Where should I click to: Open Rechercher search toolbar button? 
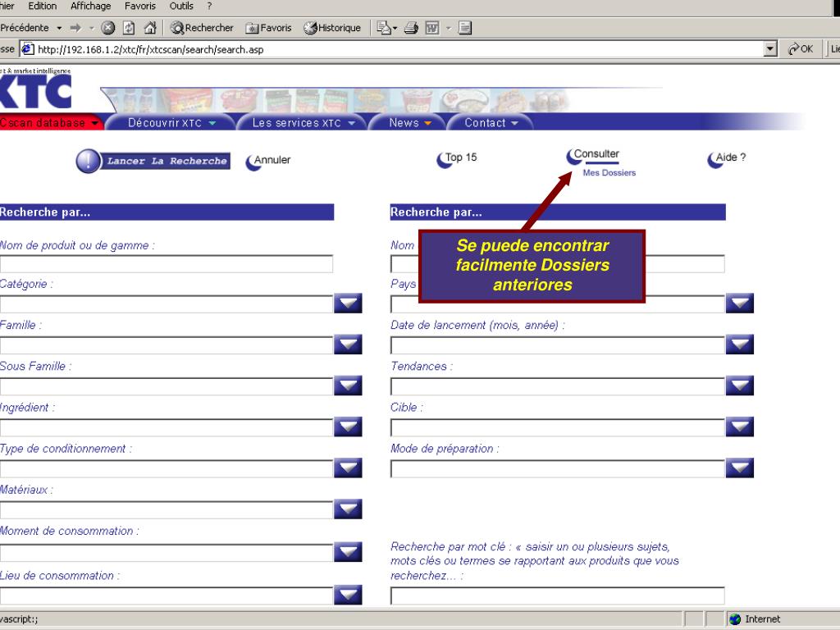[x=202, y=28]
